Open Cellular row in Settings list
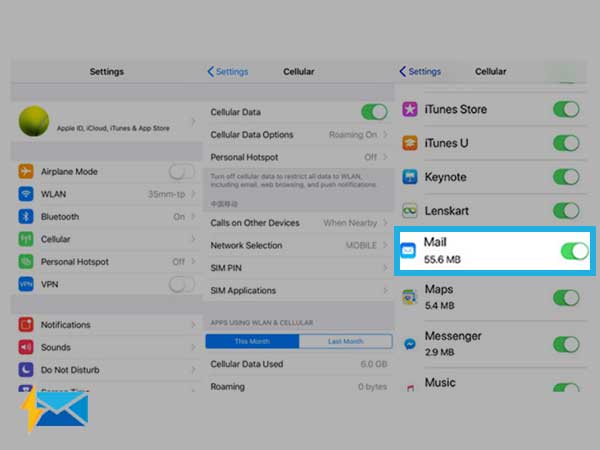Image resolution: width=600 pixels, height=450 pixels. point(107,239)
